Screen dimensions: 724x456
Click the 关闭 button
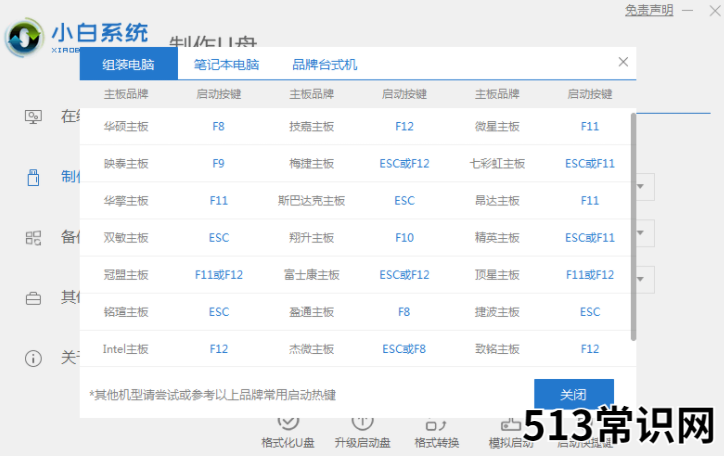point(574,394)
